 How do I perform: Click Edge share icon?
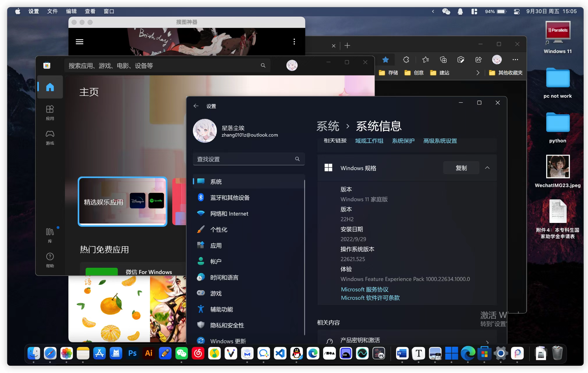[479, 60]
